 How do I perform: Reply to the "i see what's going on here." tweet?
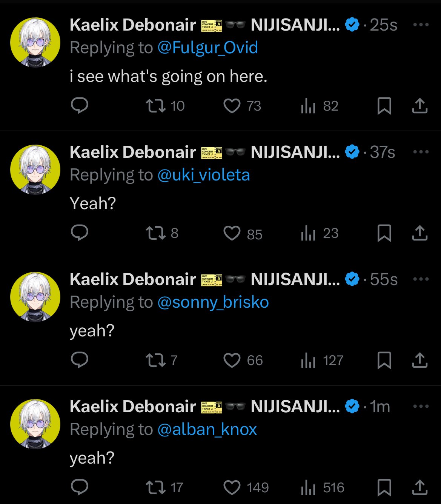(80, 106)
